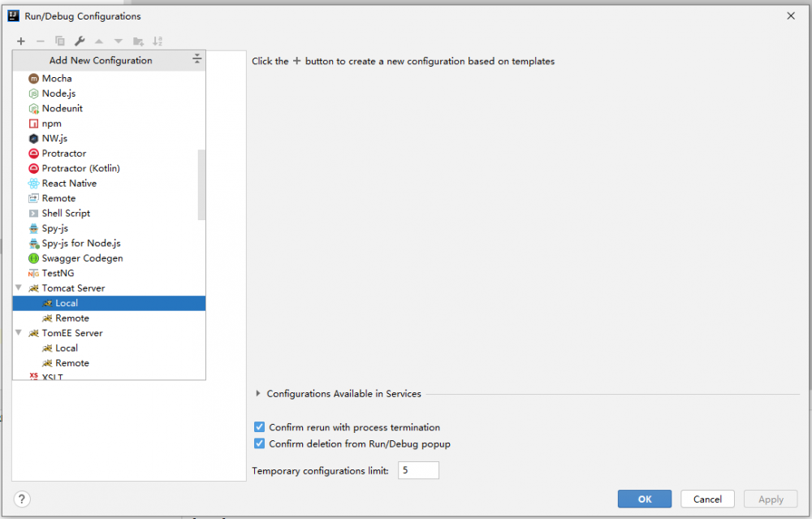This screenshot has width=812, height=519.
Task: Click the Shell Script icon
Action: pos(33,214)
